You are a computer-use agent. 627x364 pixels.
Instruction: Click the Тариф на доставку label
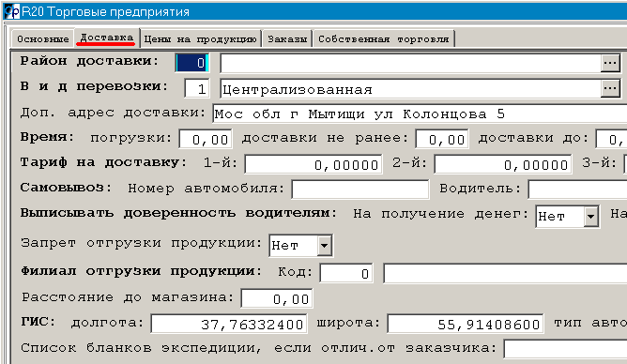click(x=103, y=162)
